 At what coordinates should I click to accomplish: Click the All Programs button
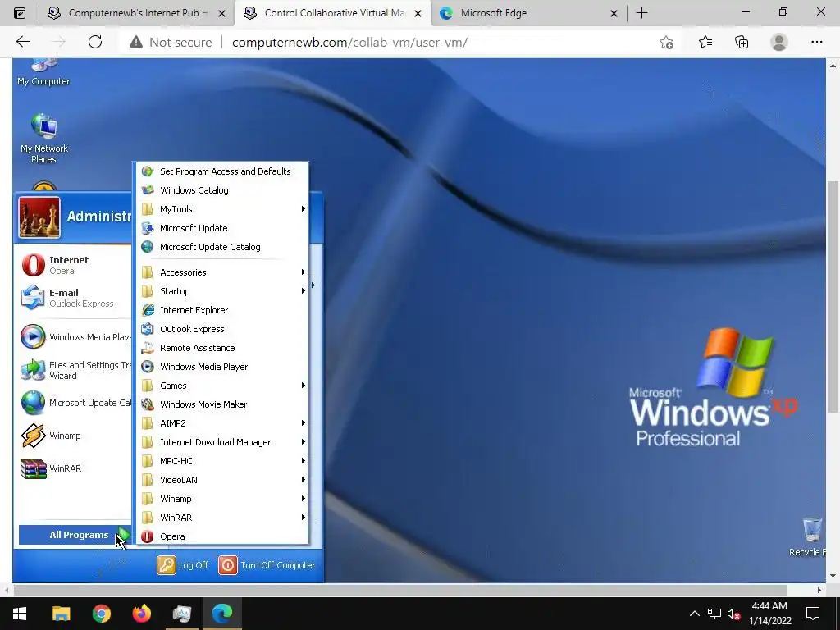click(75, 535)
